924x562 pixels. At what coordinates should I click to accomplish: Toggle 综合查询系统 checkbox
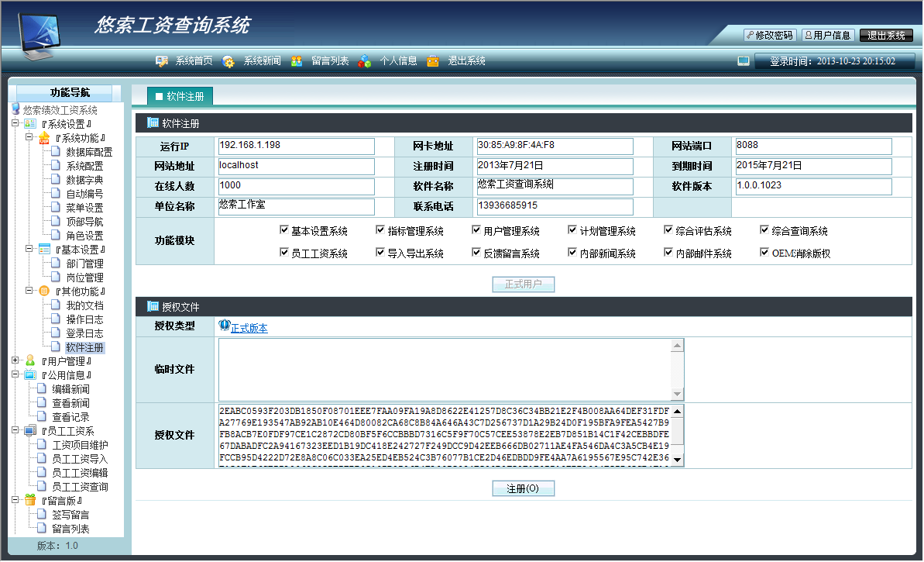tap(764, 230)
